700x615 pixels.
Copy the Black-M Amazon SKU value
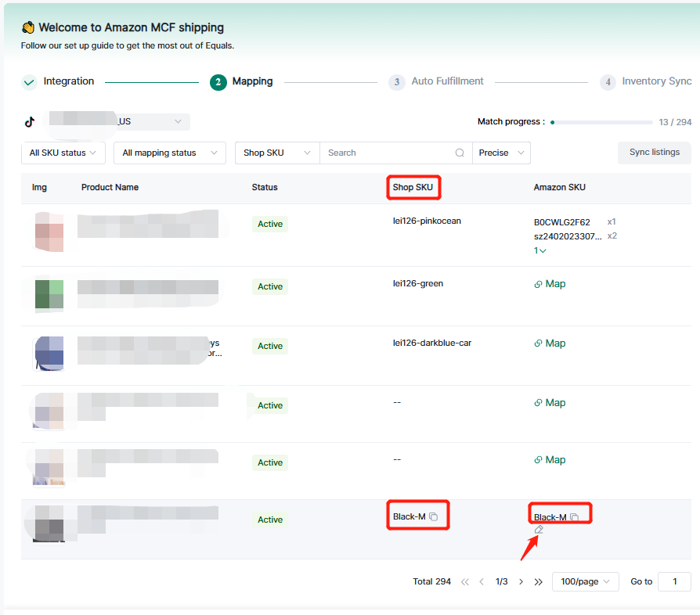click(x=574, y=517)
